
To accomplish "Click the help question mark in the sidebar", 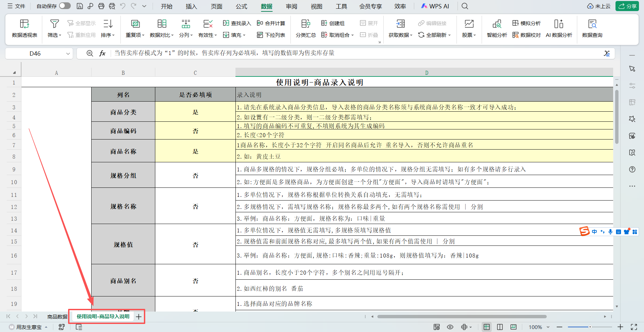I will (x=632, y=169).
